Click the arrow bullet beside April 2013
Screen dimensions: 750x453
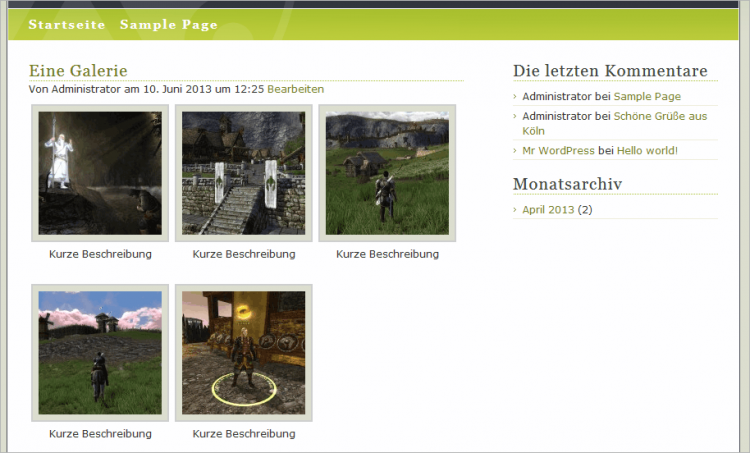point(515,210)
